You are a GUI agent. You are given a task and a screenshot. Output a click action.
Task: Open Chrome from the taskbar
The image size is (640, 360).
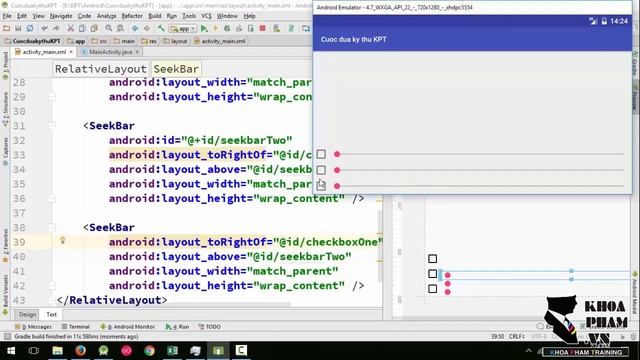point(149,351)
